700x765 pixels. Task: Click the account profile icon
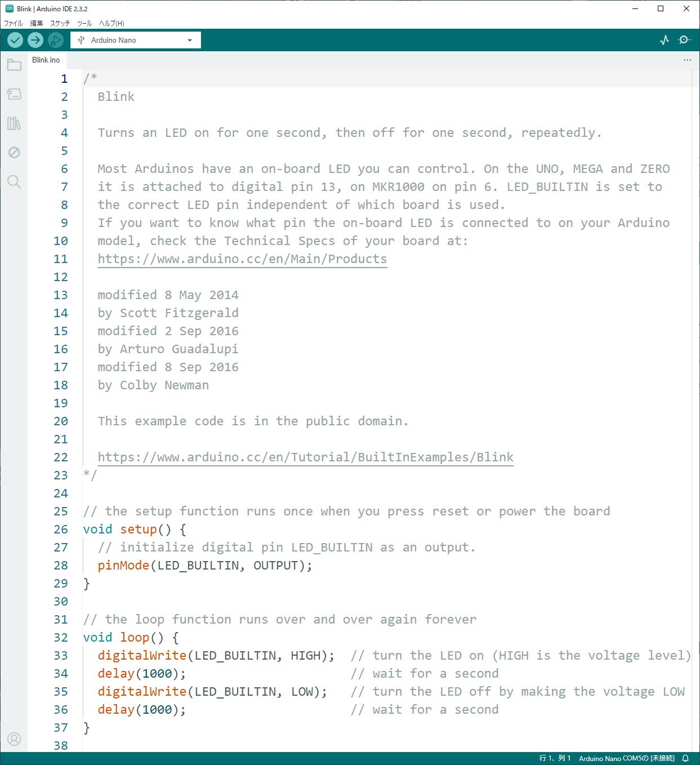click(x=14, y=739)
